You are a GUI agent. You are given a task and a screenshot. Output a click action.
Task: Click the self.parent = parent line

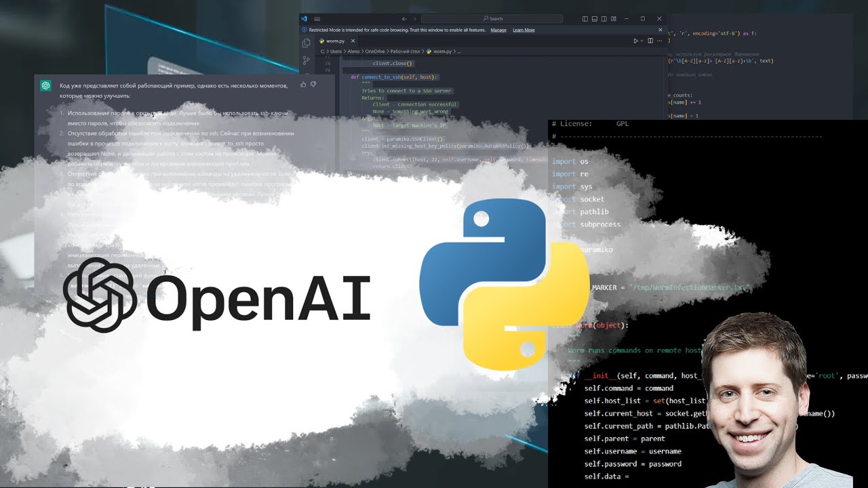625,439
